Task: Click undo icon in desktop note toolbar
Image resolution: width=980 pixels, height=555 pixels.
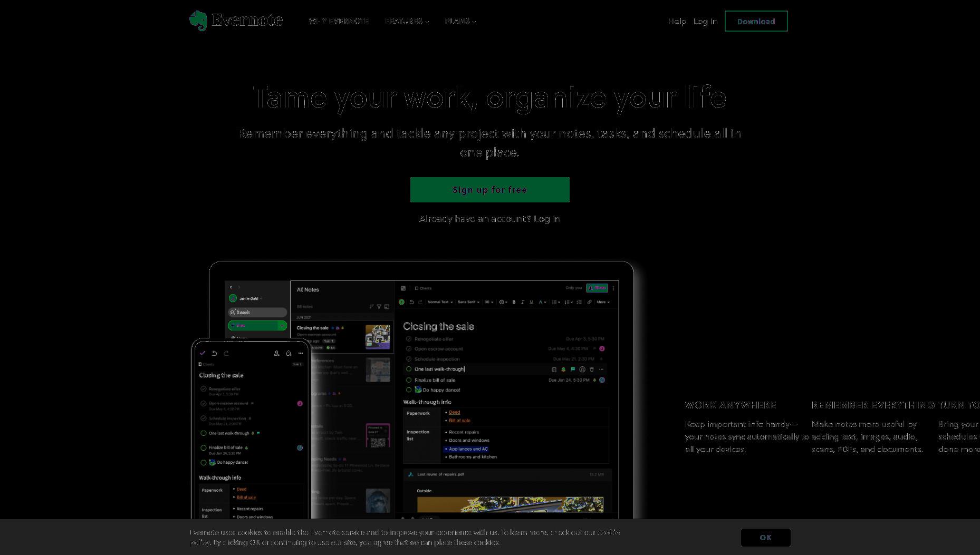Action: coord(411,302)
